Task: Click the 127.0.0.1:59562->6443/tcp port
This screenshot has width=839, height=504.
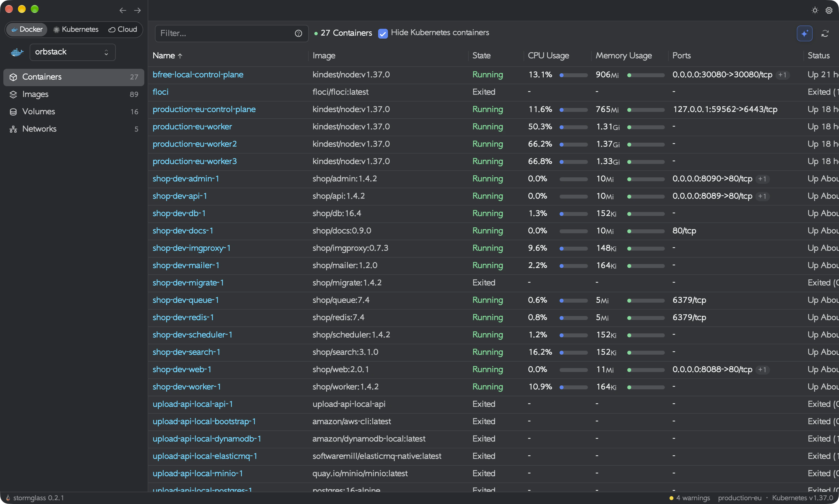Action: pyautogui.click(x=725, y=109)
